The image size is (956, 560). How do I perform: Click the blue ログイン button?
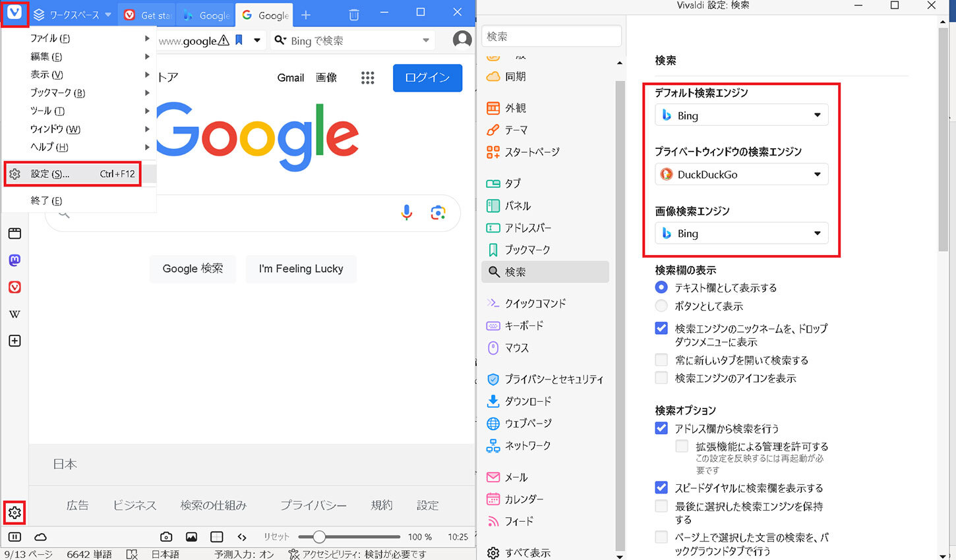pos(427,78)
